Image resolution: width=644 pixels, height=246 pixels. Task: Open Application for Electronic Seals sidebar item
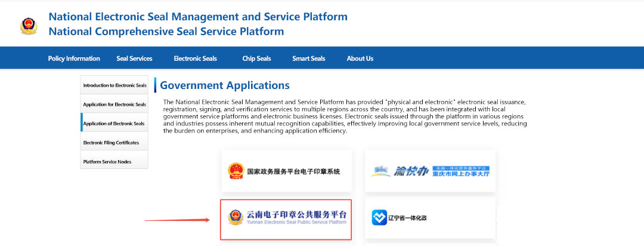pos(114,104)
